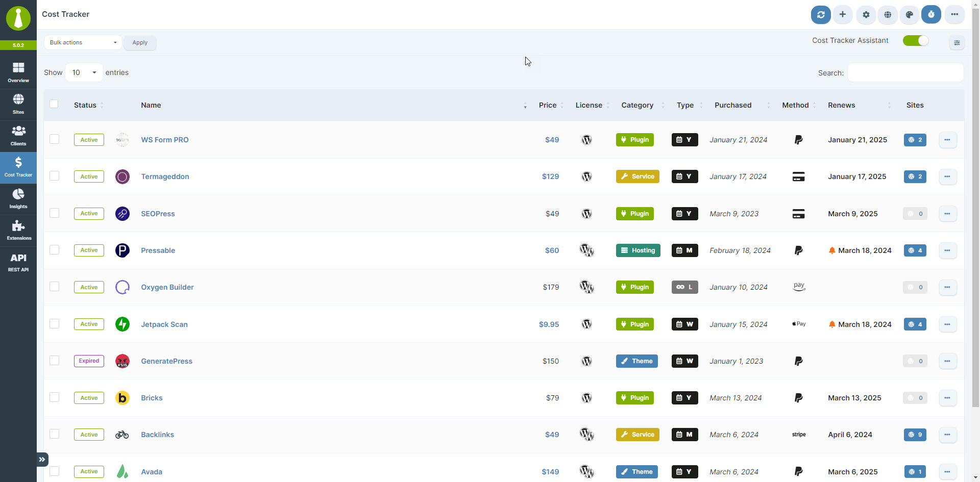
Task: Sort table by Category column
Action: click(643, 105)
